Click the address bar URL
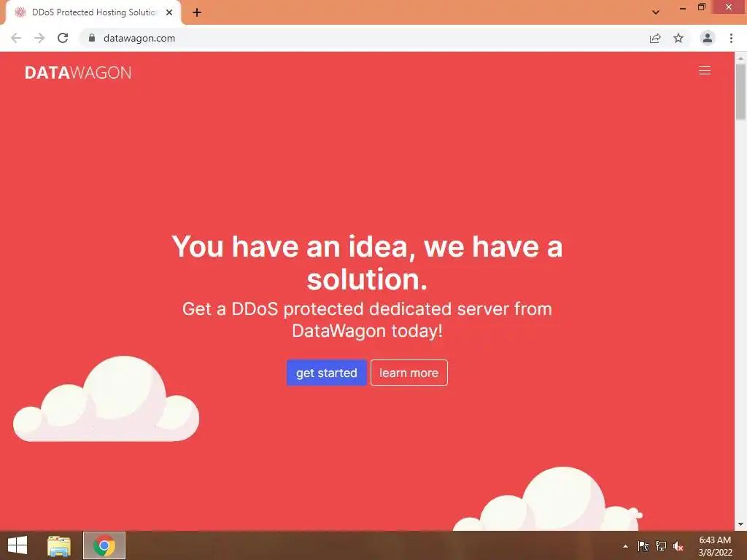 pyautogui.click(x=139, y=38)
